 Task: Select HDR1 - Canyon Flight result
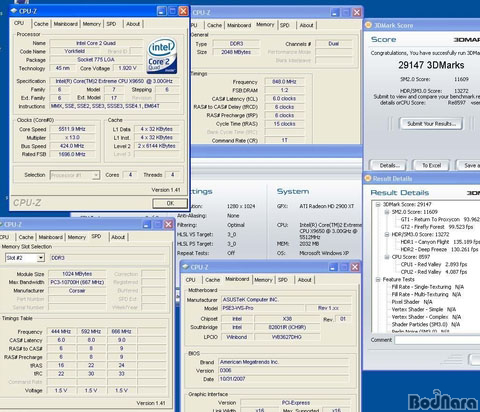click(x=440, y=242)
